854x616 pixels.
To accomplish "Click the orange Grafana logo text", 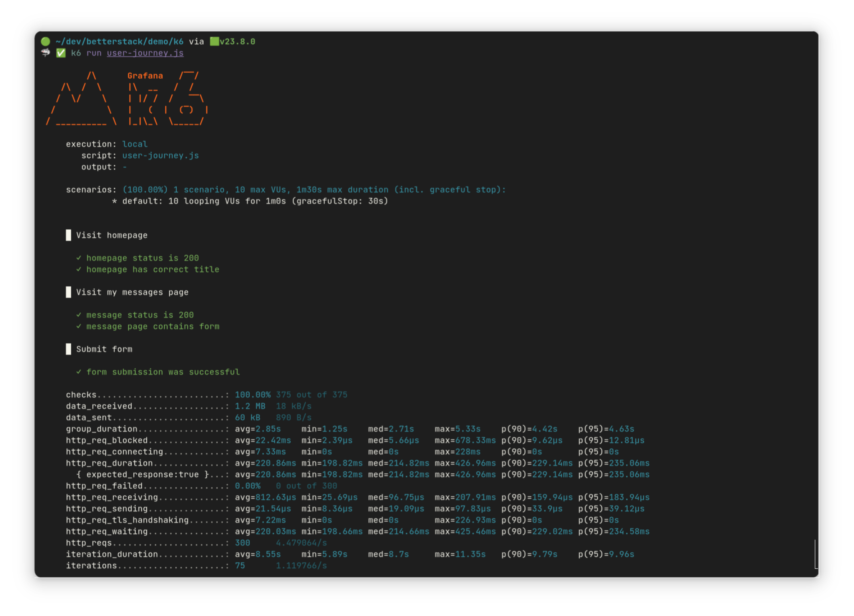I will pyautogui.click(x=145, y=76).
